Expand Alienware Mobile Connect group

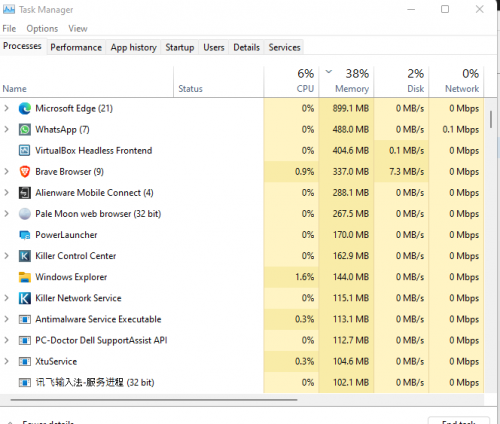tap(6, 192)
